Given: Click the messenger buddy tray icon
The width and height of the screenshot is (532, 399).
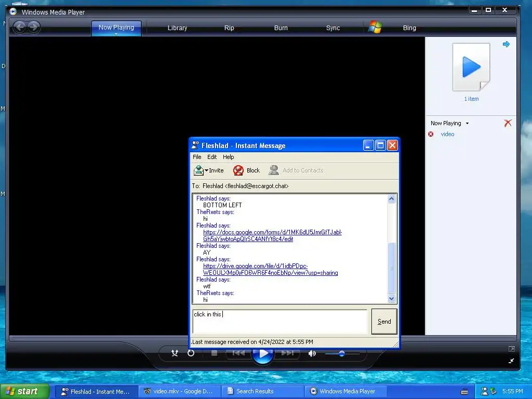Looking at the screenshot, I should point(485,391).
